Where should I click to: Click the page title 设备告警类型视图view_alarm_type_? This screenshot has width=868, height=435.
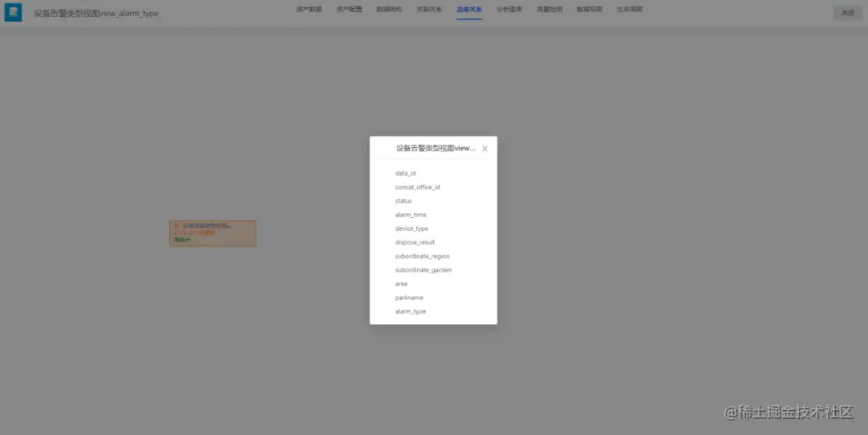[x=97, y=14]
